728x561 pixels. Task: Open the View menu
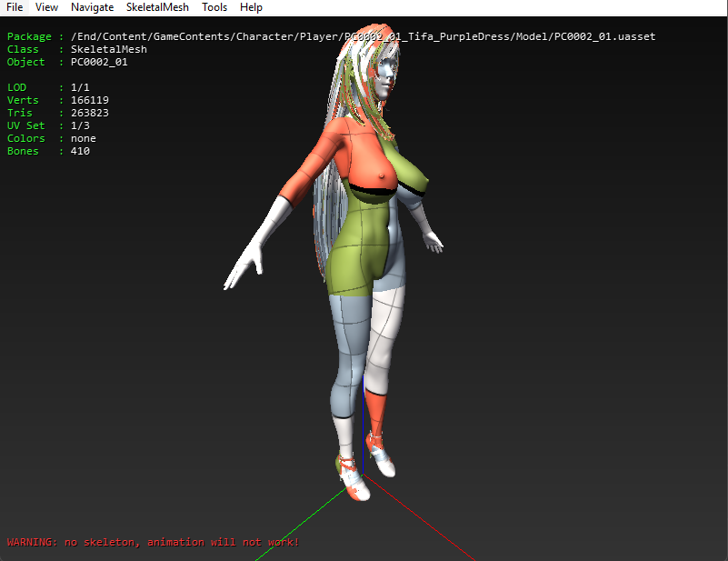46,7
